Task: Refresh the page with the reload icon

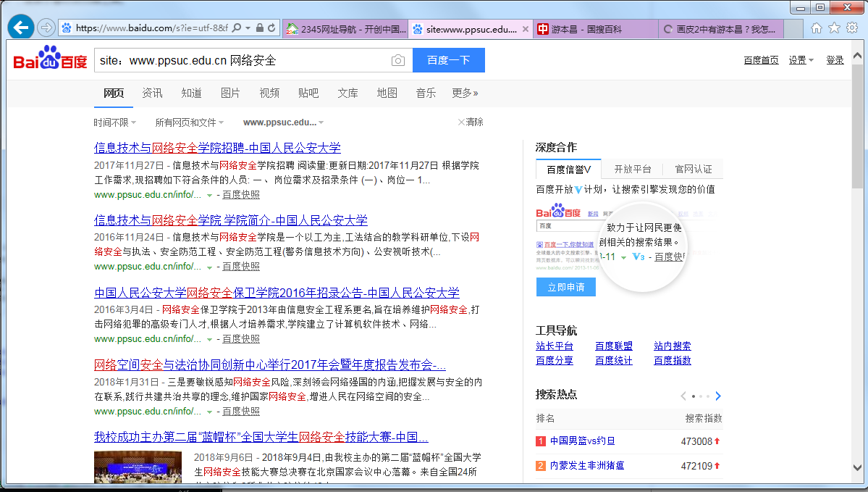Action: [271, 28]
